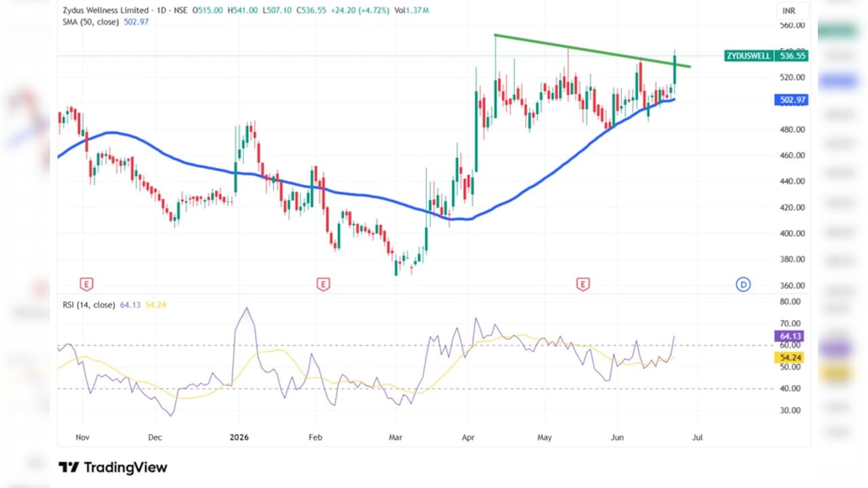Click the volume reading Vol 1.37M
This screenshot has width=868, height=488.
411,11
